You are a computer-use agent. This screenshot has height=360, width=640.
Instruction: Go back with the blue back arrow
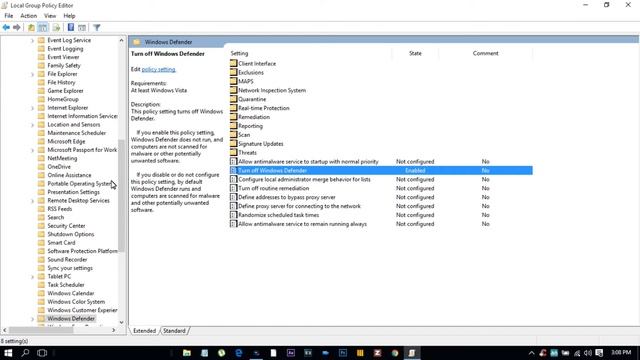click(x=6, y=27)
